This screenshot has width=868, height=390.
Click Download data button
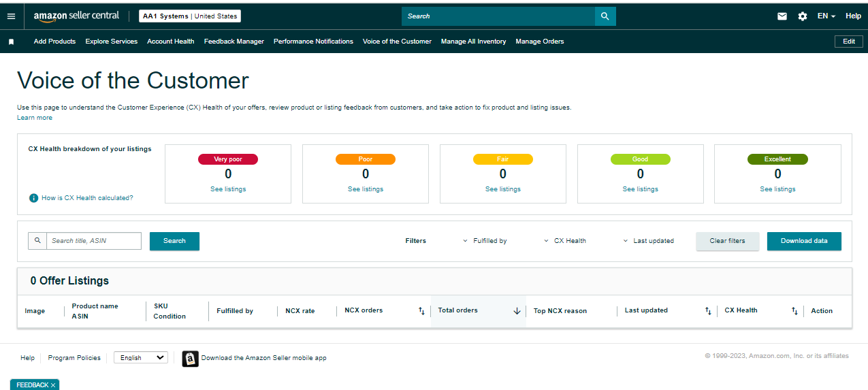pyautogui.click(x=804, y=241)
